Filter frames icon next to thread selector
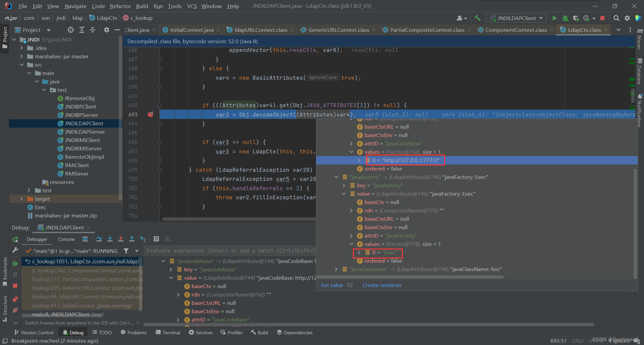The width and height of the screenshot is (644, 345). 126,251
